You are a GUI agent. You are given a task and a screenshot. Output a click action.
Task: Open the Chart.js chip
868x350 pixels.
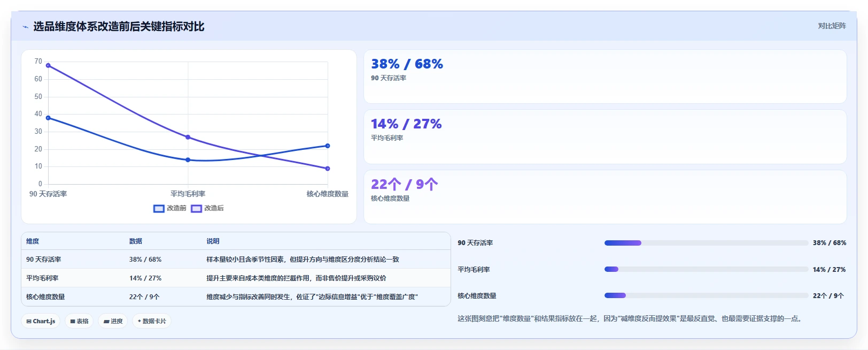[41, 321]
